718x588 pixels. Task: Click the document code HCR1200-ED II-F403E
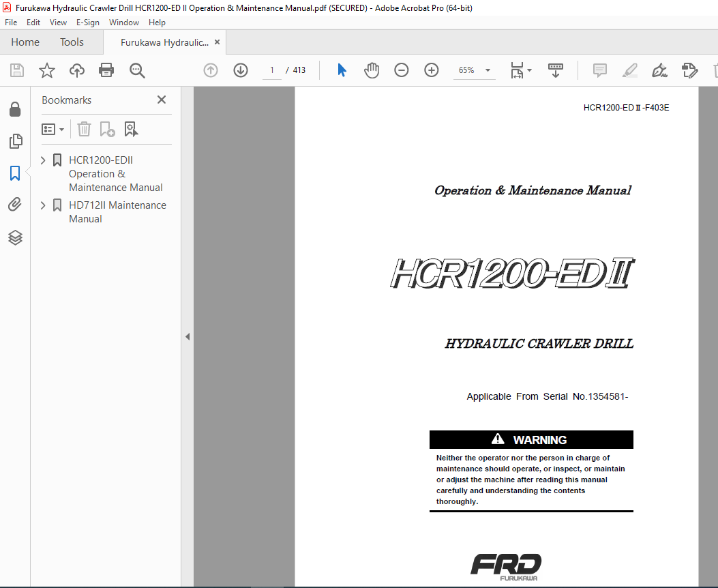click(626, 108)
